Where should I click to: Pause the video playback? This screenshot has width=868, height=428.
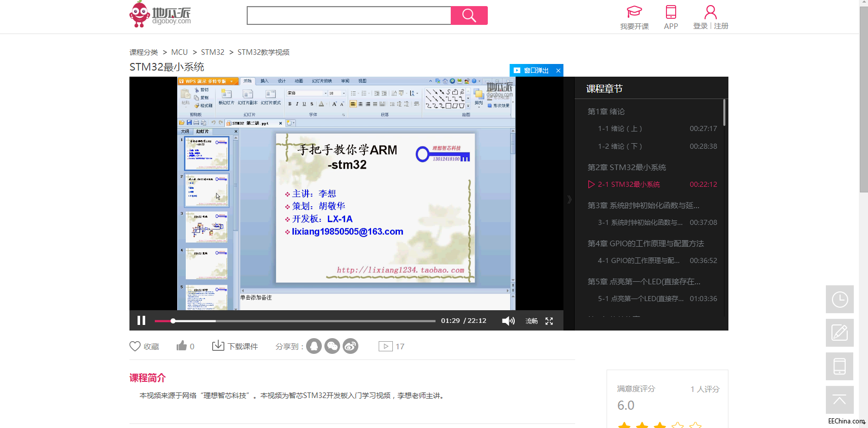[x=141, y=320]
